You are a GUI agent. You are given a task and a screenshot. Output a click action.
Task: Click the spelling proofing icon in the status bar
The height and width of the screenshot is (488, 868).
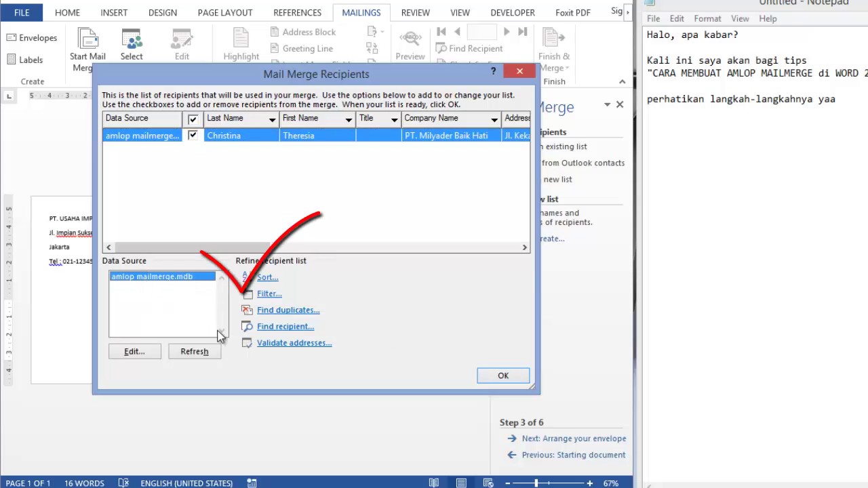(123, 483)
